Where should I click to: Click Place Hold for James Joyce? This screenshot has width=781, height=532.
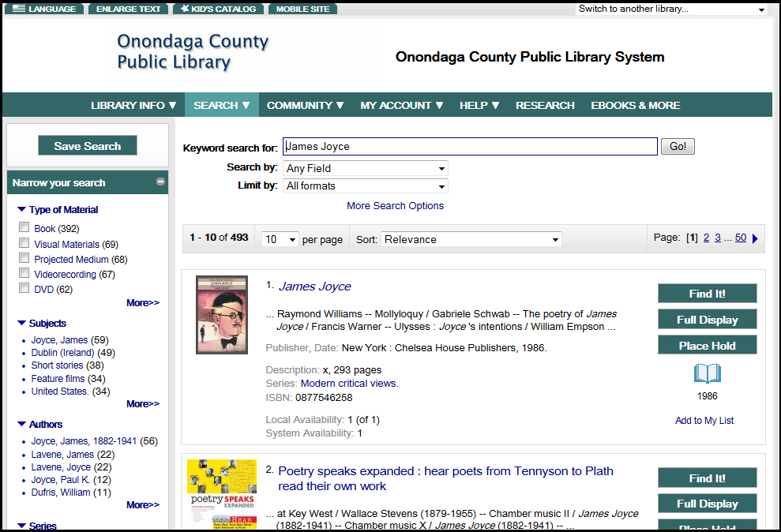[707, 346]
